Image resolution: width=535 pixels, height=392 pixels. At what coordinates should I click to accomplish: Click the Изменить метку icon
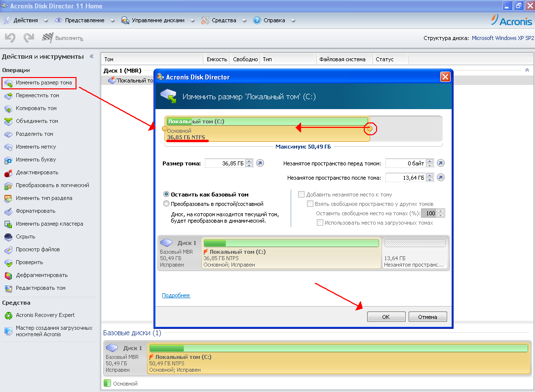tap(8, 147)
